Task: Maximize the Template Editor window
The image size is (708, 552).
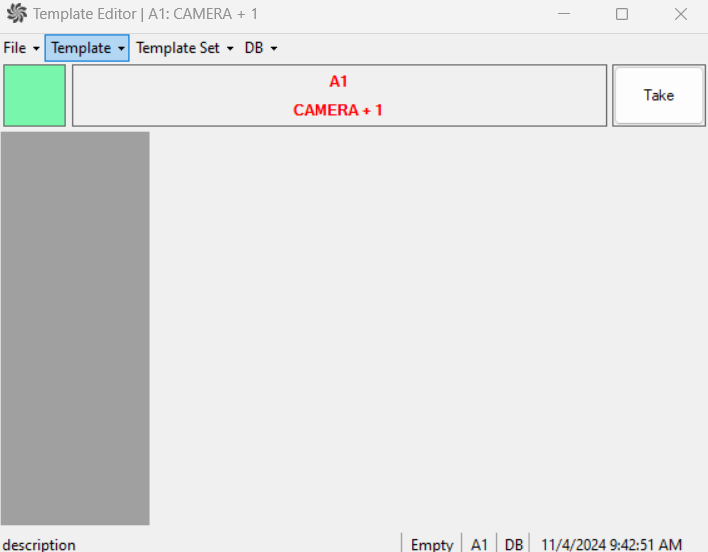Action: pos(622,14)
